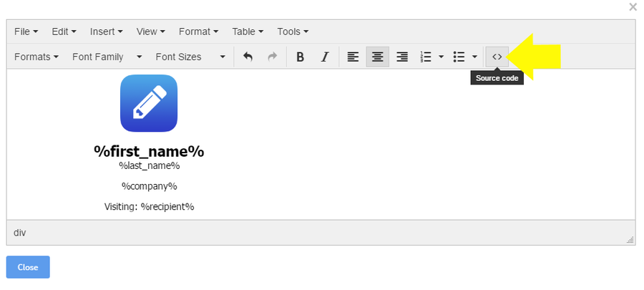The width and height of the screenshot is (644, 290).
Task: Toggle bold formatting
Action: [301, 57]
